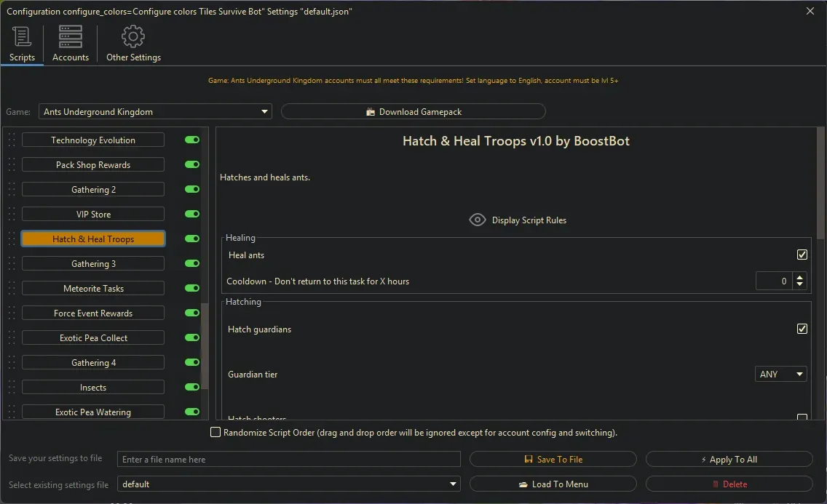Disable the Pack Shop Rewards toggle
The image size is (827, 504).
click(x=192, y=165)
